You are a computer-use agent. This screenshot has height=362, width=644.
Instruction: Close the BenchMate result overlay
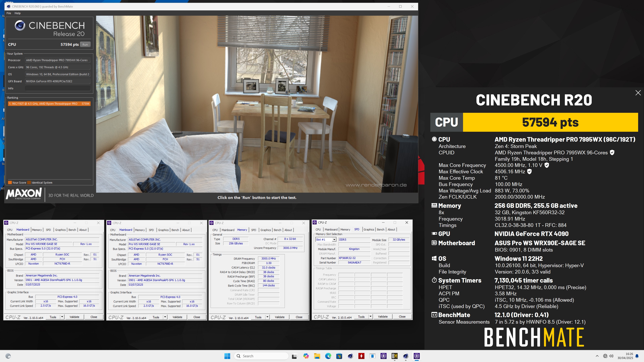(638, 93)
